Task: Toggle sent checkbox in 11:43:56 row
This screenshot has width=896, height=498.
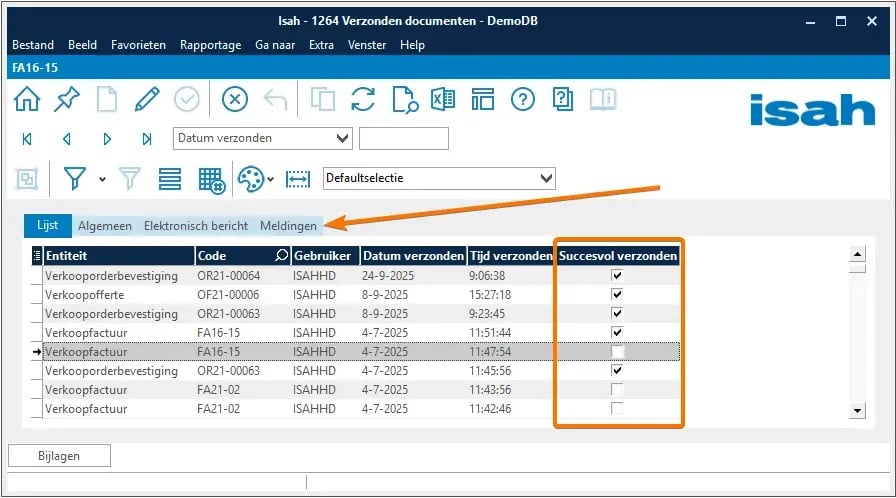Action: click(x=617, y=389)
